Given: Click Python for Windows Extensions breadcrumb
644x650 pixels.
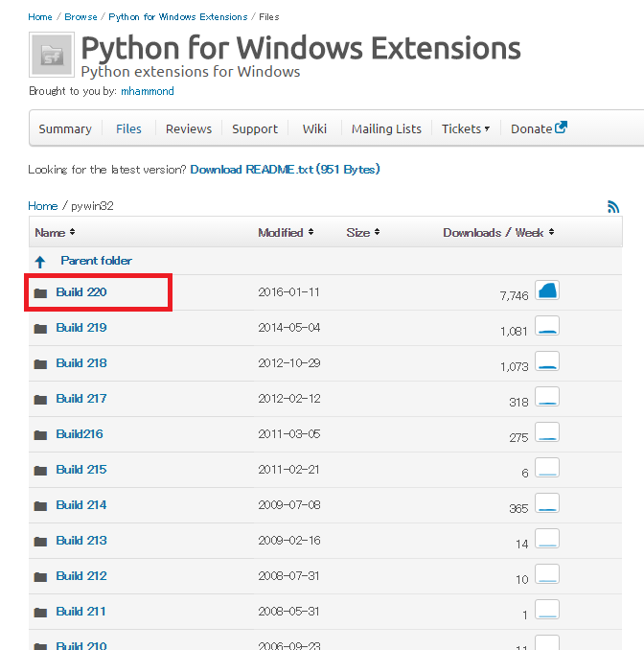Looking at the screenshot, I should [178, 17].
